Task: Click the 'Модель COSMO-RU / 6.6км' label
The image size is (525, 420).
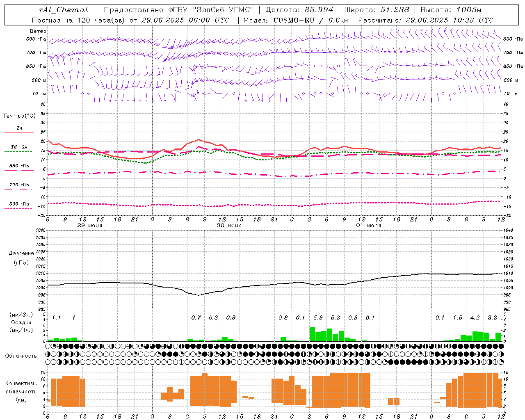Action: tap(295, 20)
